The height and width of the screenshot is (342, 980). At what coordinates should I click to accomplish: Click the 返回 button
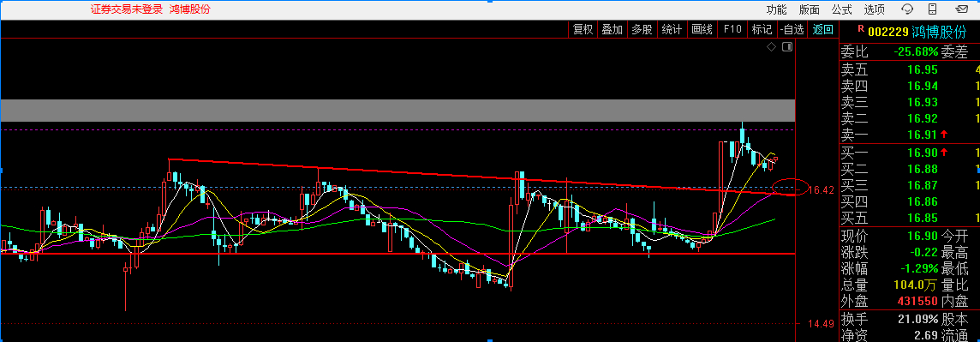coord(823,29)
